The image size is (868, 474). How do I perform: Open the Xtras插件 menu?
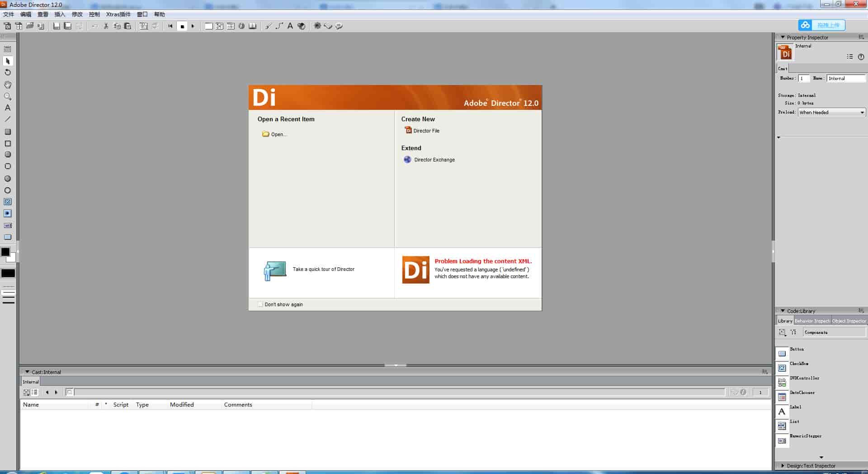[118, 14]
